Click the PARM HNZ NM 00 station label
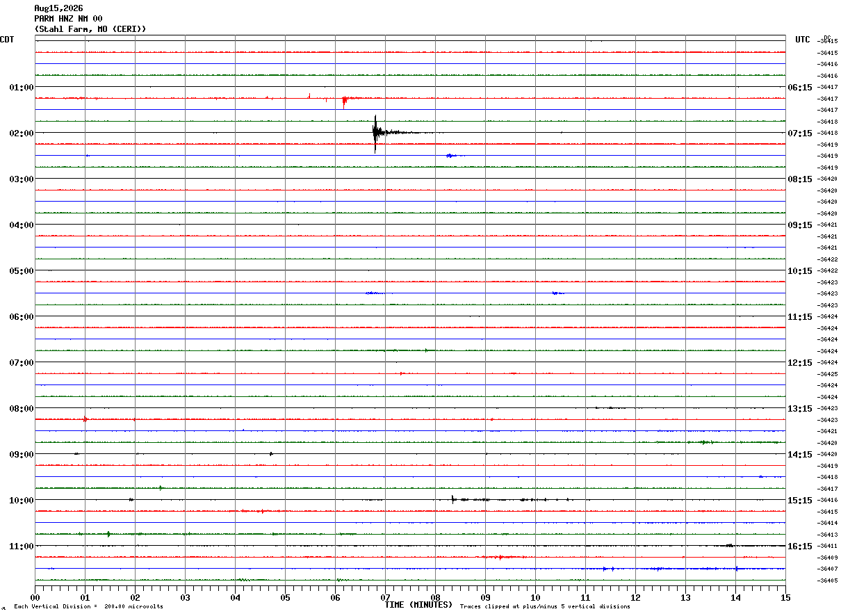The width and height of the screenshot is (841, 616). pos(68,19)
